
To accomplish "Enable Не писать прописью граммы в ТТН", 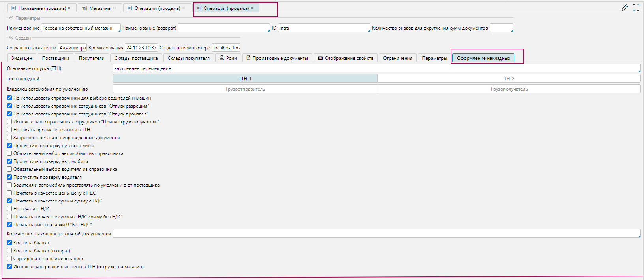I will coord(9,130).
